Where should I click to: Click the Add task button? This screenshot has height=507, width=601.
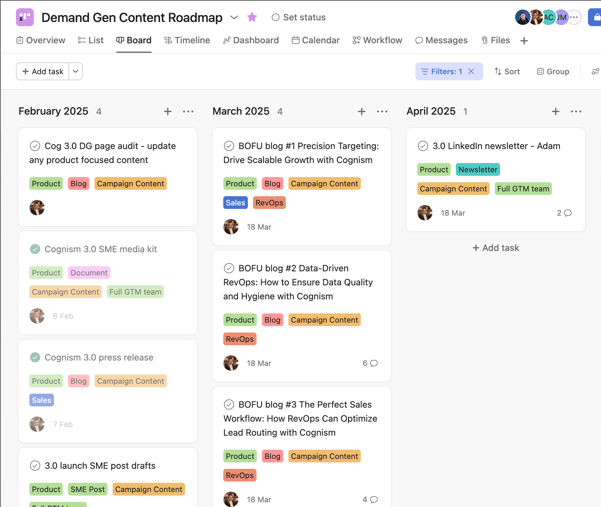point(43,71)
